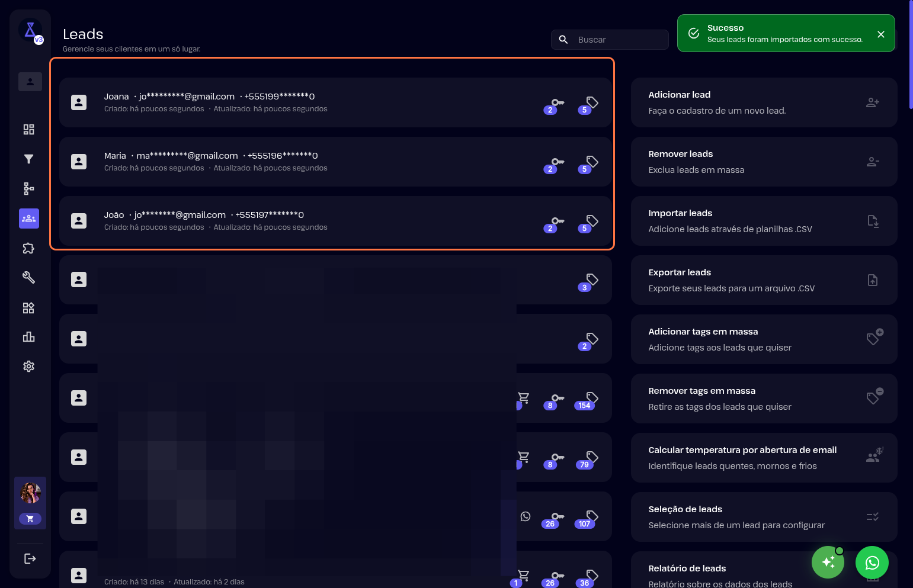Open the funnel icon in sidebar
Screen dimensions: 913x588
point(28,159)
